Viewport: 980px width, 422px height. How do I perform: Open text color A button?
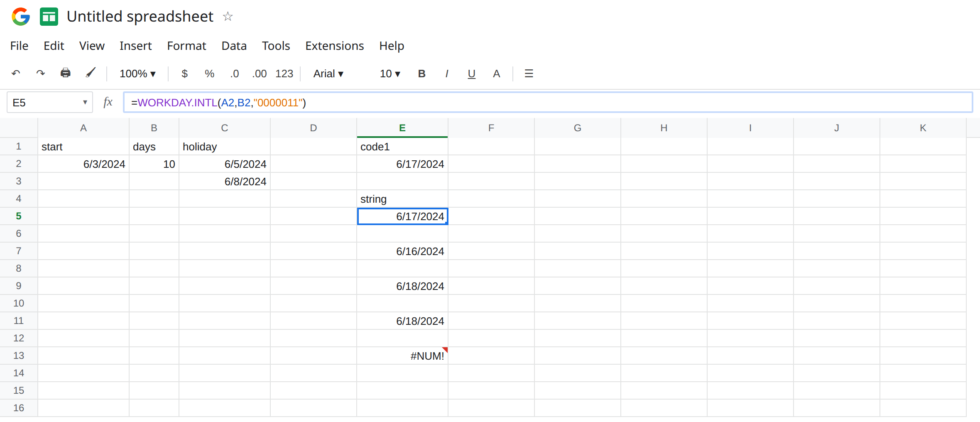pos(497,74)
